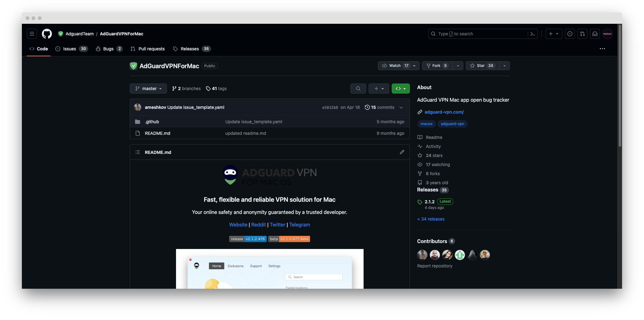644x320 pixels.
Task: Open the hamburger navigation menu
Action: [x=32, y=34]
